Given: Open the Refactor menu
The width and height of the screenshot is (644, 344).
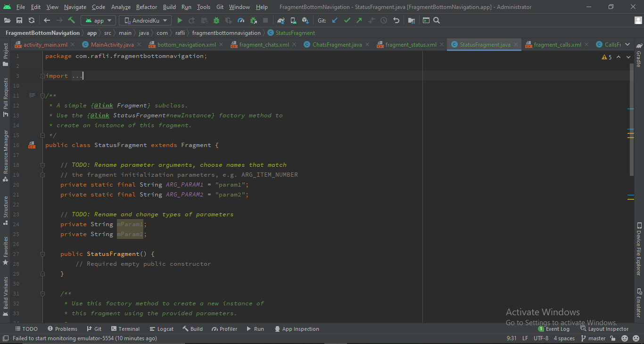Looking at the screenshot, I should (147, 7).
